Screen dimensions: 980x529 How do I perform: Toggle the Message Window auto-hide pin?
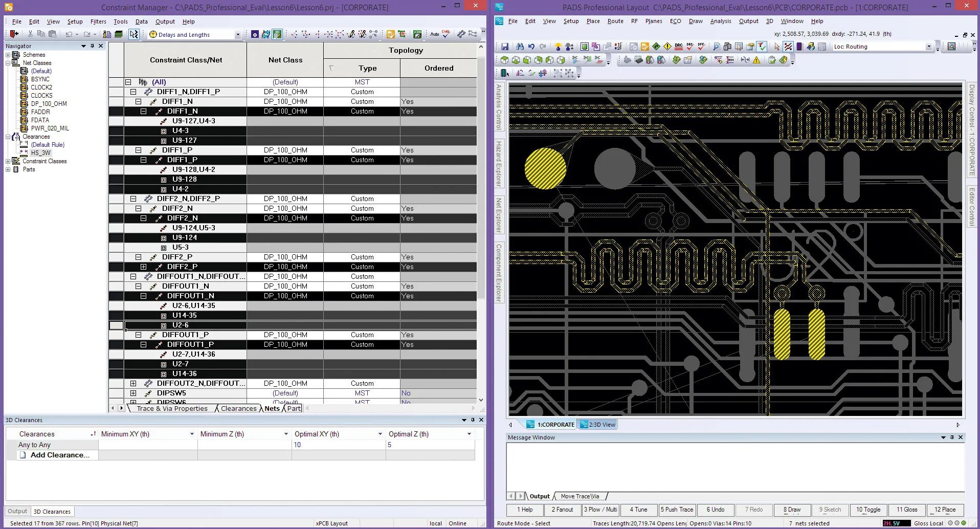pyautogui.click(x=952, y=437)
